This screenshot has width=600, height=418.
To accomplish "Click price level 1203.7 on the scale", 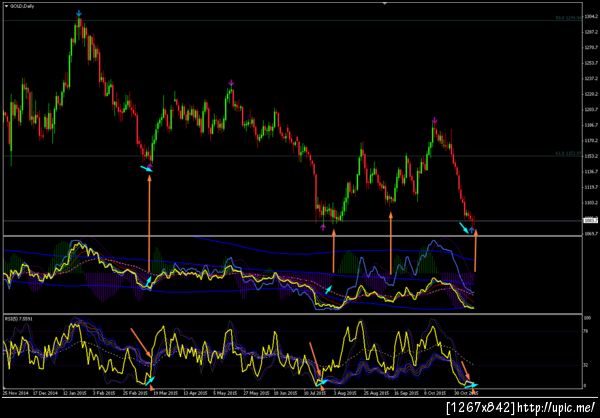I will click(589, 110).
